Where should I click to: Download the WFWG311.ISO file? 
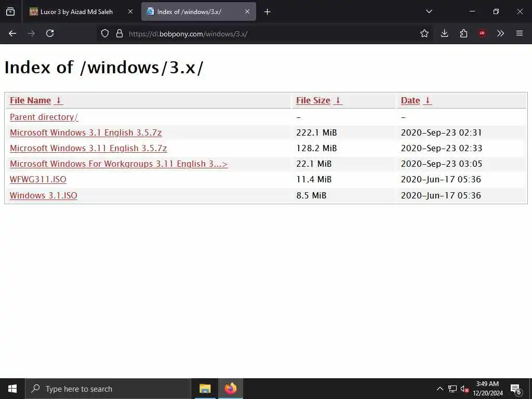click(x=38, y=179)
